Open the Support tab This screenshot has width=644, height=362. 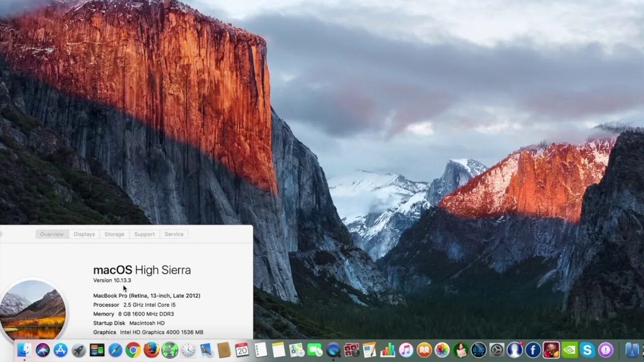(x=144, y=234)
